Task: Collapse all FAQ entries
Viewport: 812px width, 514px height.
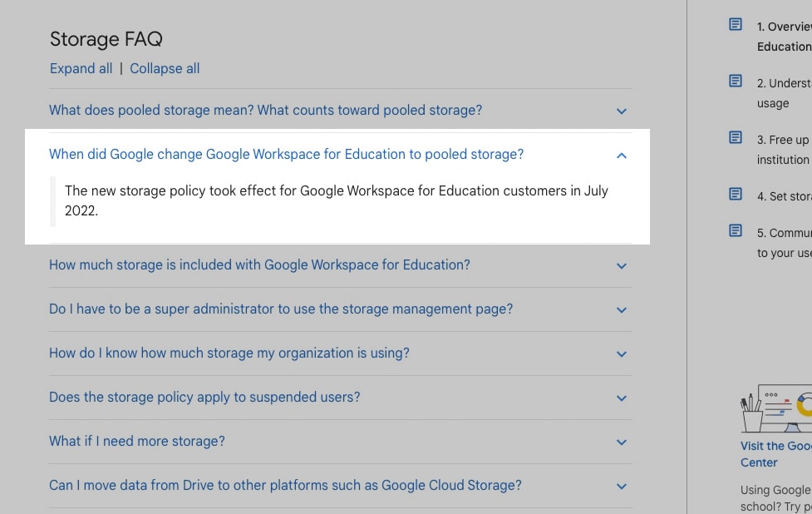Action: 165,68
